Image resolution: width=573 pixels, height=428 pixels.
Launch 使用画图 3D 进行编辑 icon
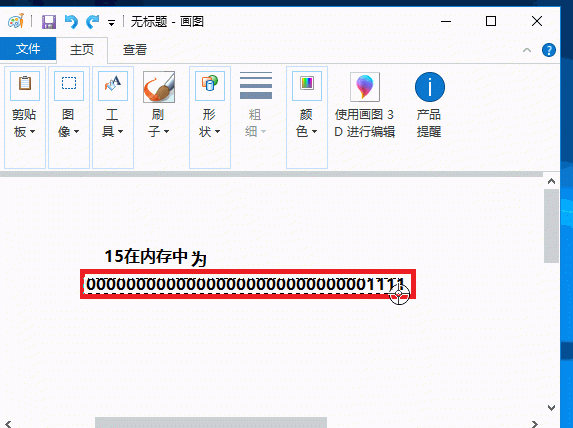(365, 87)
